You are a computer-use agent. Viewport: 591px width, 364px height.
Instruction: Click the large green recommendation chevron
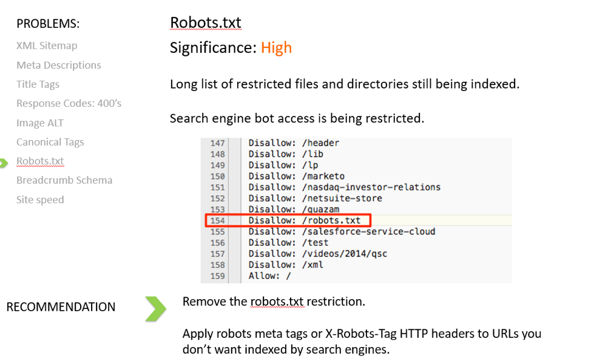[x=155, y=309]
